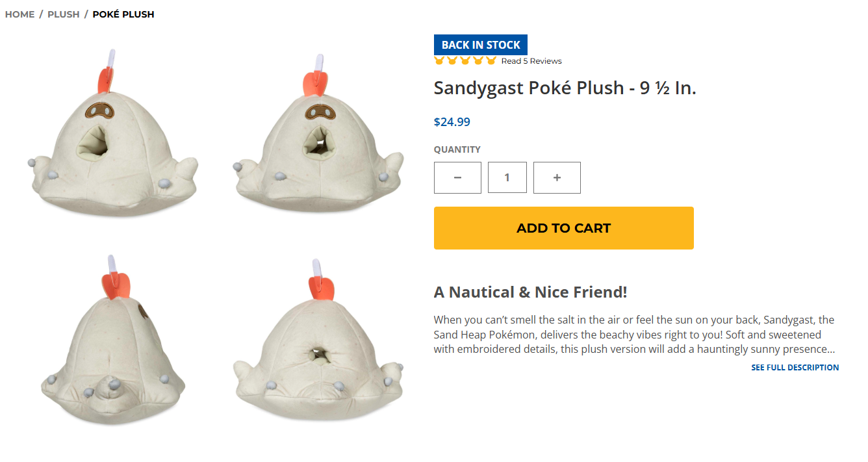Go to the Home breadcrumb
The width and height of the screenshot is (868, 462).
tap(19, 14)
